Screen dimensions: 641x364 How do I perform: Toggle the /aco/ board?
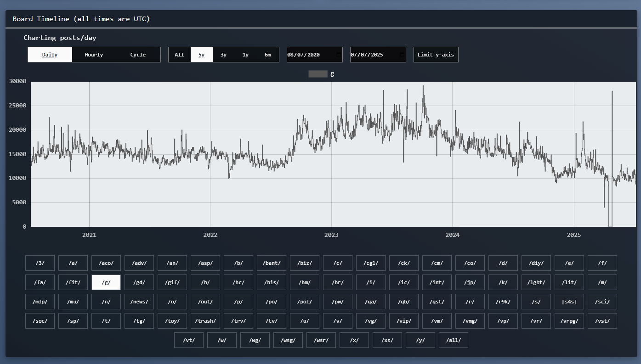tap(106, 263)
